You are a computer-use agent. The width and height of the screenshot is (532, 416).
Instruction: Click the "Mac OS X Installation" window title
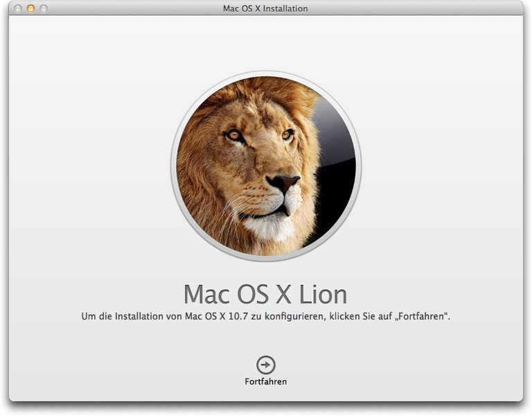pos(265,8)
